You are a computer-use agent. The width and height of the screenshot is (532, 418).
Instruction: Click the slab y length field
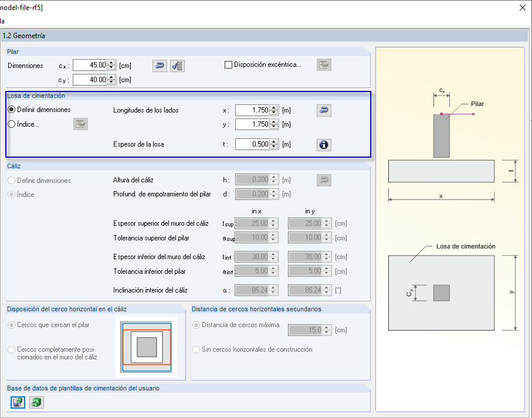(x=252, y=124)
